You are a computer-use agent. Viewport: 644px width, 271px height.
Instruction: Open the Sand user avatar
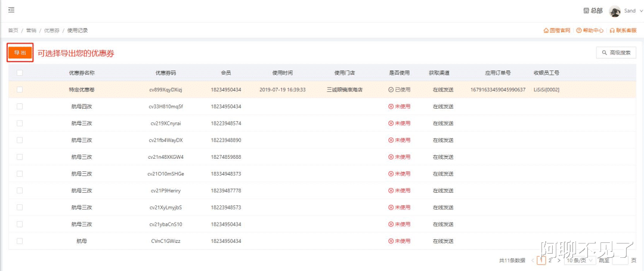pyautogui.click(x=614, y=11)
